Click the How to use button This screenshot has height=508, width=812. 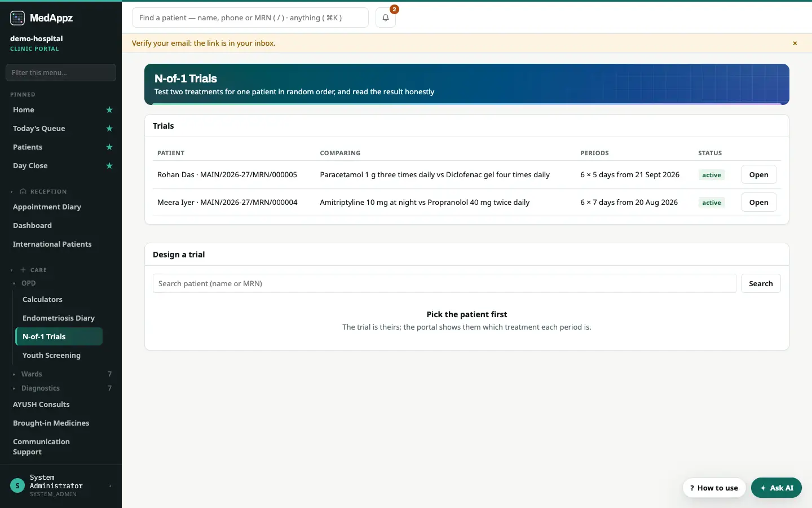pos(714,488)
